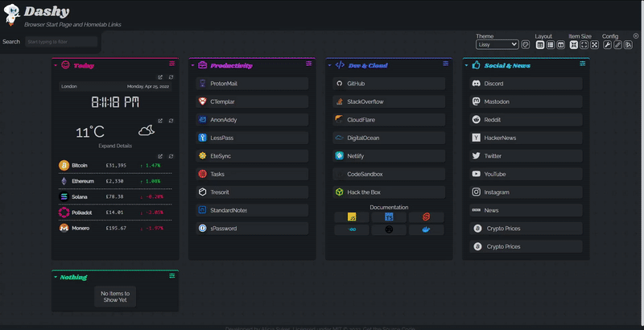Collapse the Today section
The width and height of the screenshot is (644, 330).
tap(56, 65)
